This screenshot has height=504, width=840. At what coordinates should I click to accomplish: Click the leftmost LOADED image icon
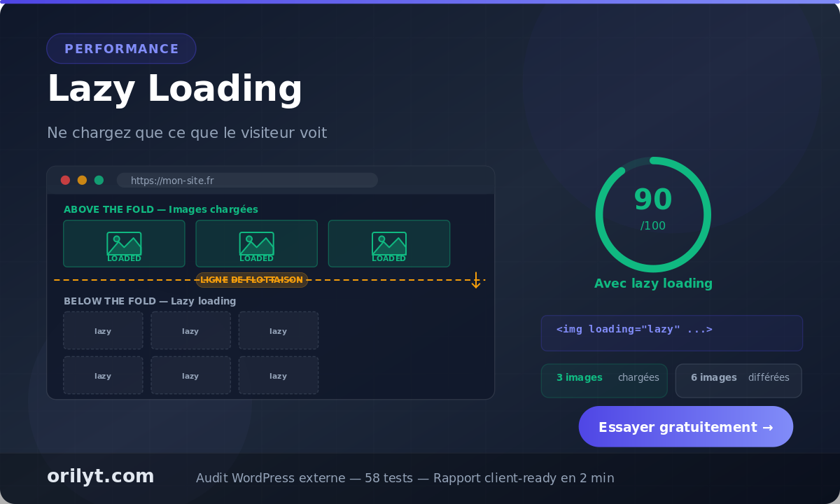pos(124,244)
